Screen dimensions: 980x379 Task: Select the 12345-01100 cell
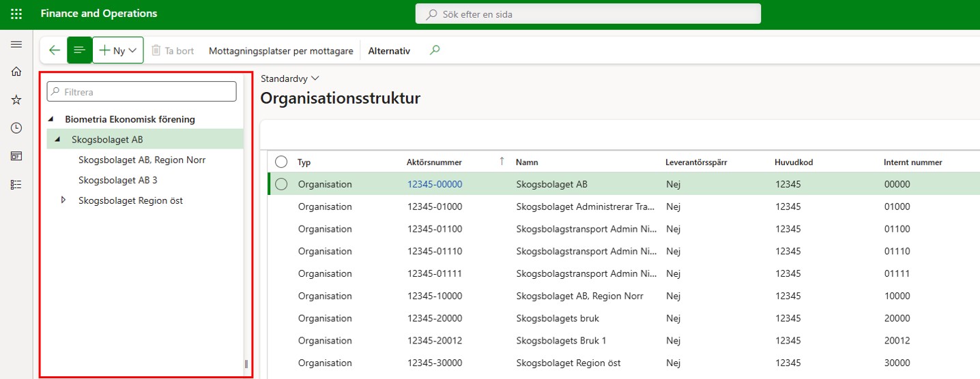tap(435, 229)
